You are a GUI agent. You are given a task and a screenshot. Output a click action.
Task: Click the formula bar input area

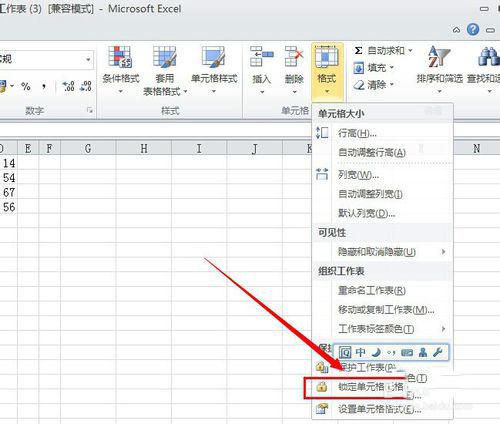pyautogui.click(x=155, y=130)
